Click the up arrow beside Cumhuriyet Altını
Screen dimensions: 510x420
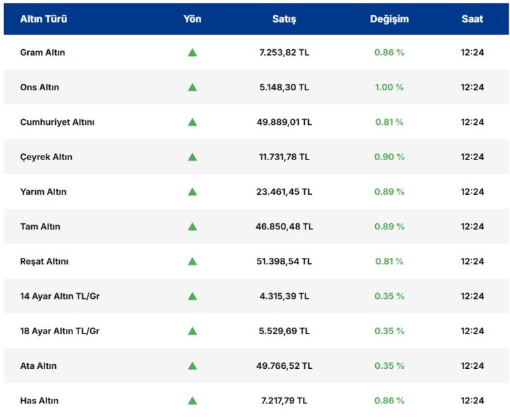tap(192, 122)
